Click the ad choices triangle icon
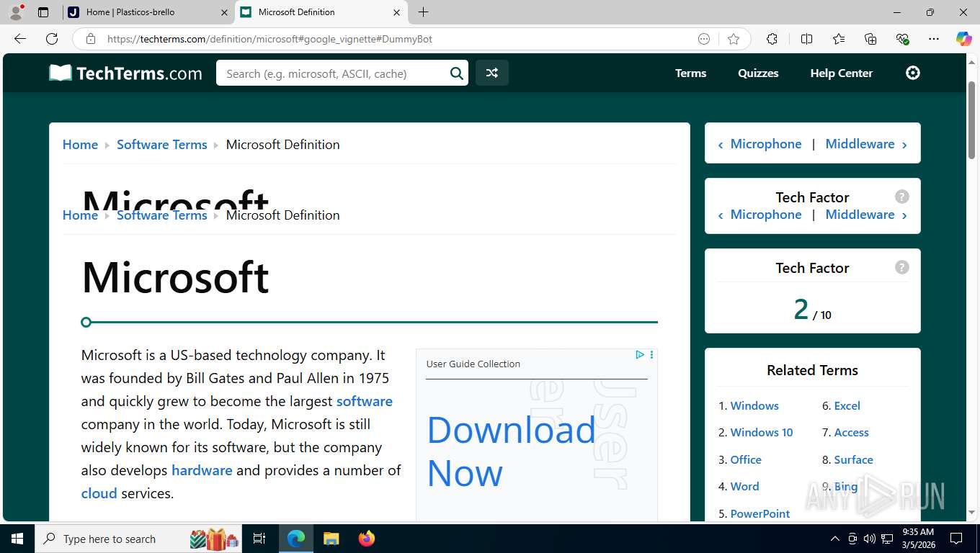Screen dimensions: 980x553 pos(639,354)
